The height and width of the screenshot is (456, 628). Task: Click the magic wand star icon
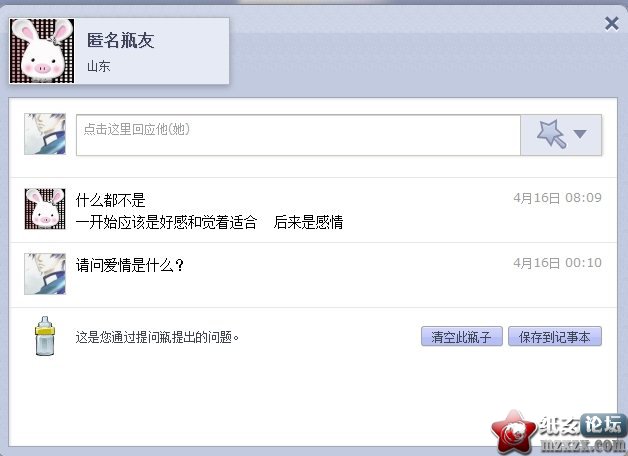(x=551, y=134)
